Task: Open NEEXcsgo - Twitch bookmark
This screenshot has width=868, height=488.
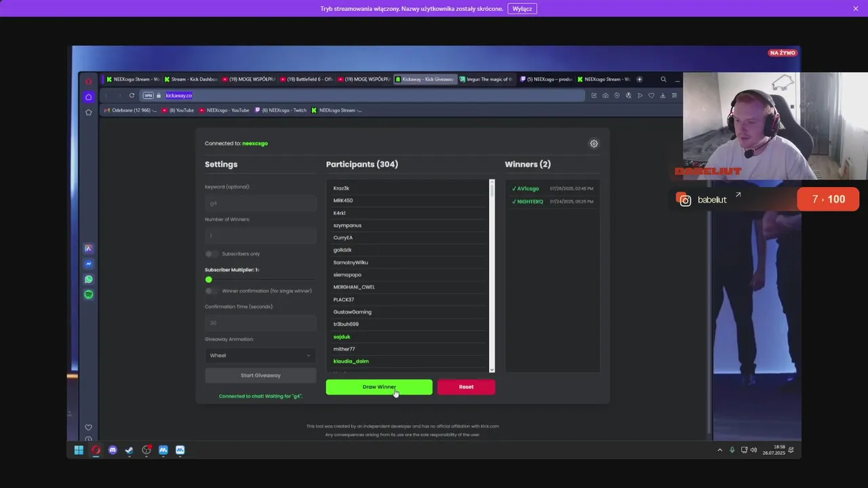Action: click(280, 110)
